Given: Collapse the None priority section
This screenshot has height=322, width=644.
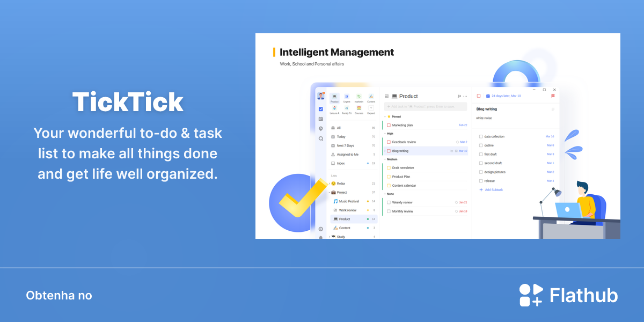Looking at the screenshot, I should point(384,194).
